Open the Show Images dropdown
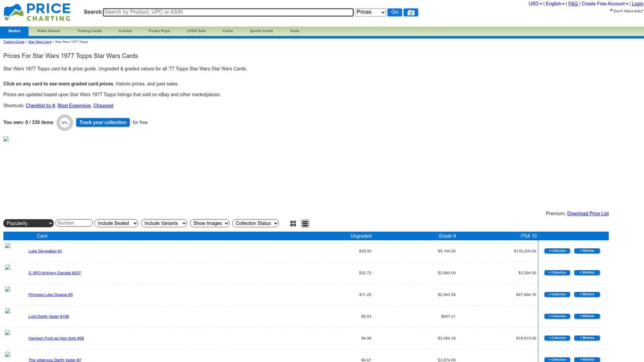Screen dimensions: 644x362 210,223
